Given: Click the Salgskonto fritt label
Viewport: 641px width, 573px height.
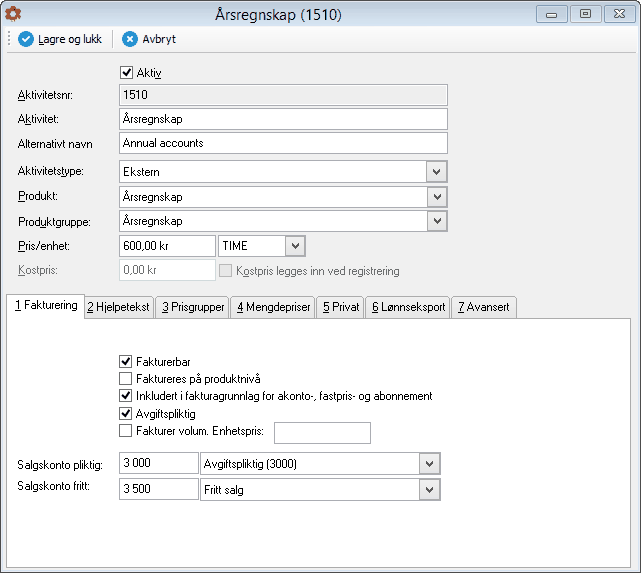Looking at the screenshot, I should click(x=53, y=486).
